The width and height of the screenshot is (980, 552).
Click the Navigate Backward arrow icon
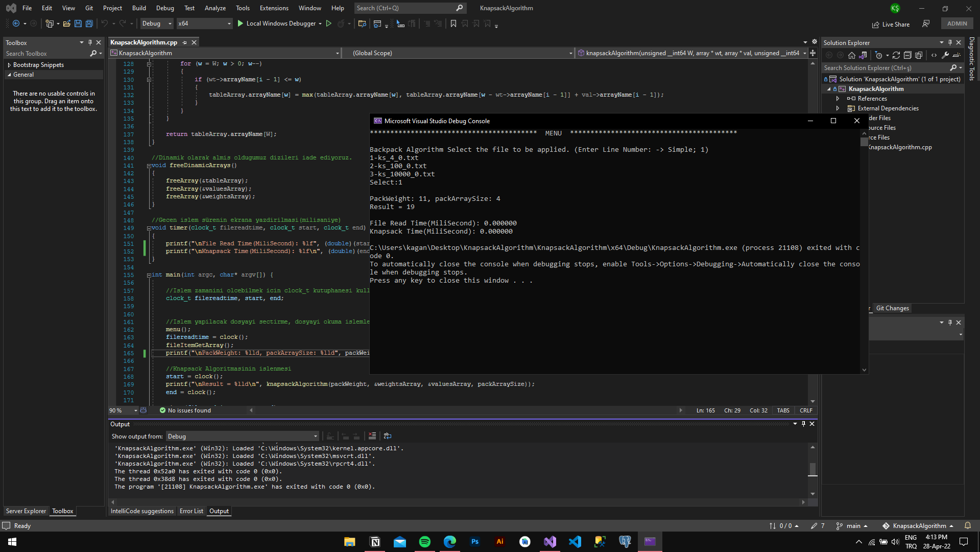coord(16,24)
